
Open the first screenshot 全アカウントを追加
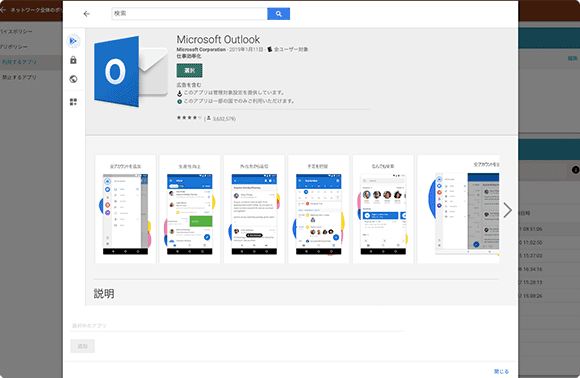[125, 209]
